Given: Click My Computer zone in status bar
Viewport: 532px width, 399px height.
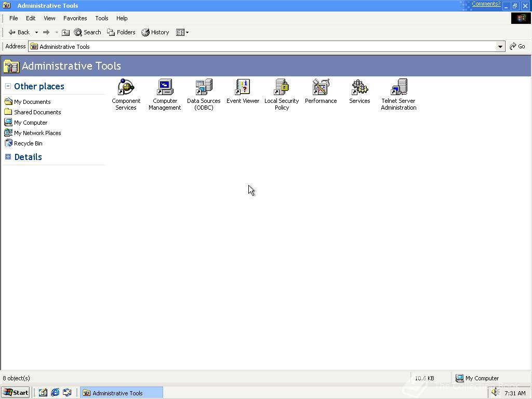Looking at the screenshot, I should pos(477,378).
